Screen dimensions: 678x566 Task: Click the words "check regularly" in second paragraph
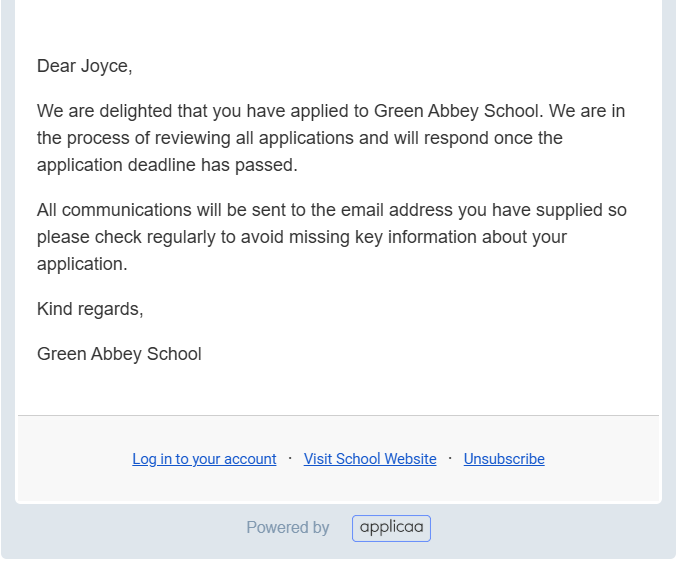pos(149,237)
